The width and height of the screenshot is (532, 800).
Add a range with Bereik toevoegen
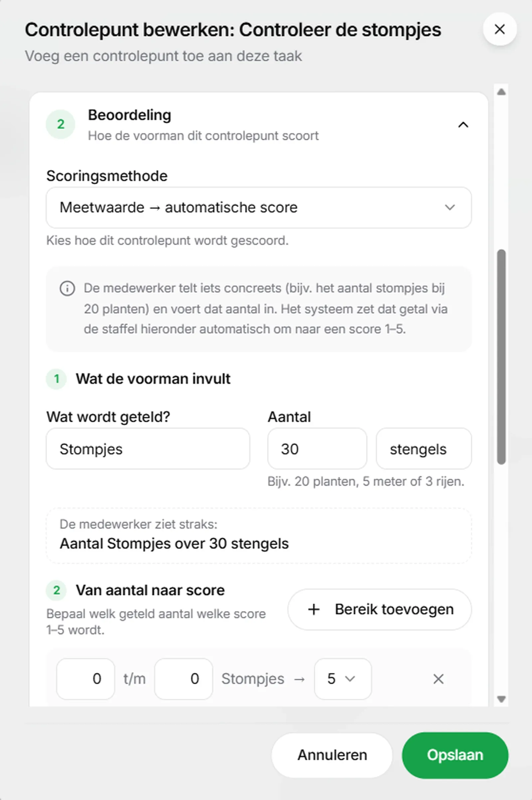tap(379, 610)
